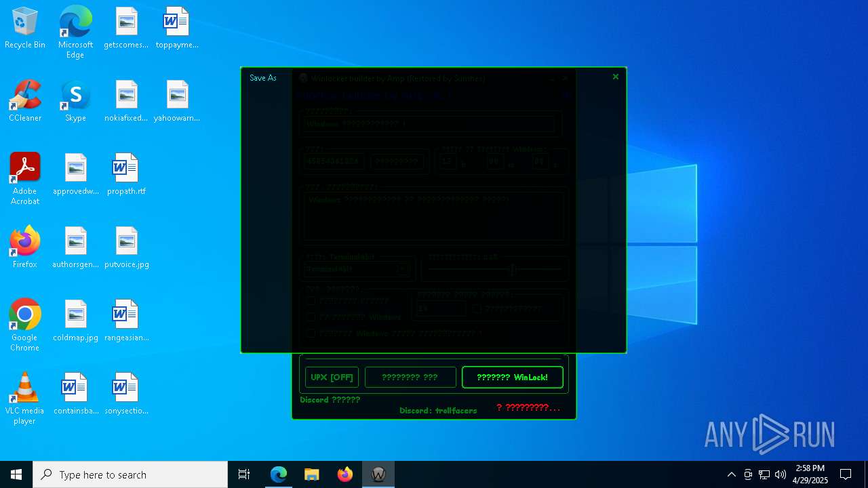This screenshot has width=868, height=488.
Task: Select the Google Chrome shortcut
Action: 25,325
